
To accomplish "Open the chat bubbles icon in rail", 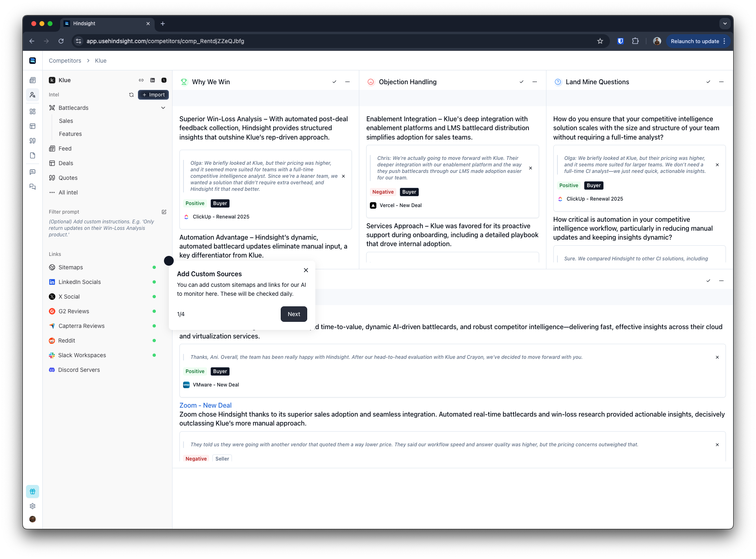I will coord(33,187).
